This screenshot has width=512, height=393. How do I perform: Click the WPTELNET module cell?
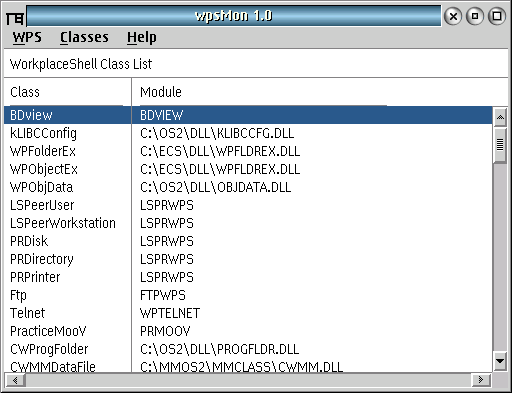pyautogui.click(x=170, y=313)
